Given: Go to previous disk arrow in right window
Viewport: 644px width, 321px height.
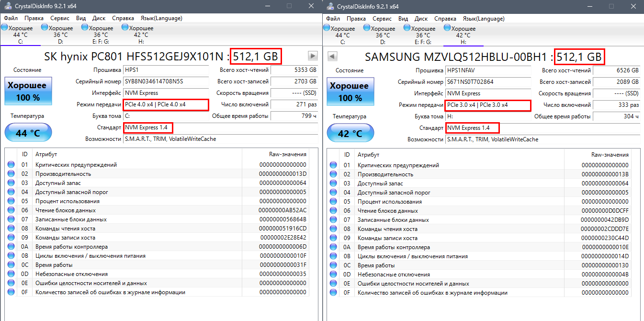Looking at the screenshot, I should coord(332,57).
